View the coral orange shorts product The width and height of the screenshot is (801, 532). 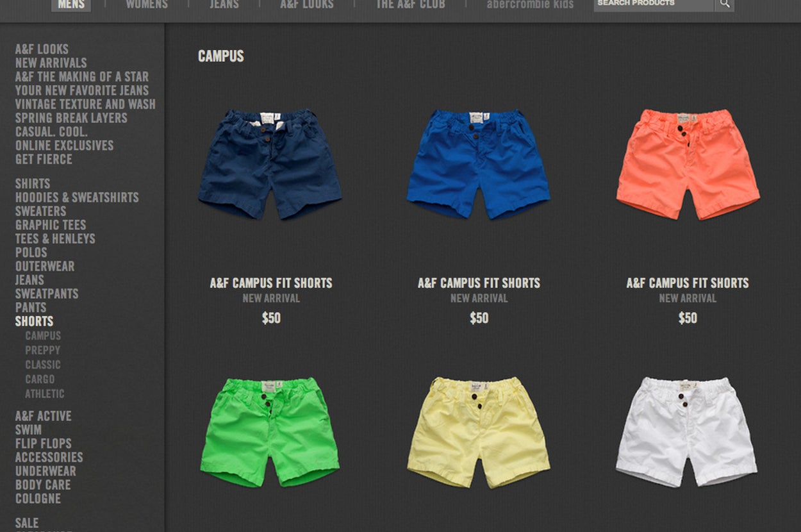pos(688,164)
